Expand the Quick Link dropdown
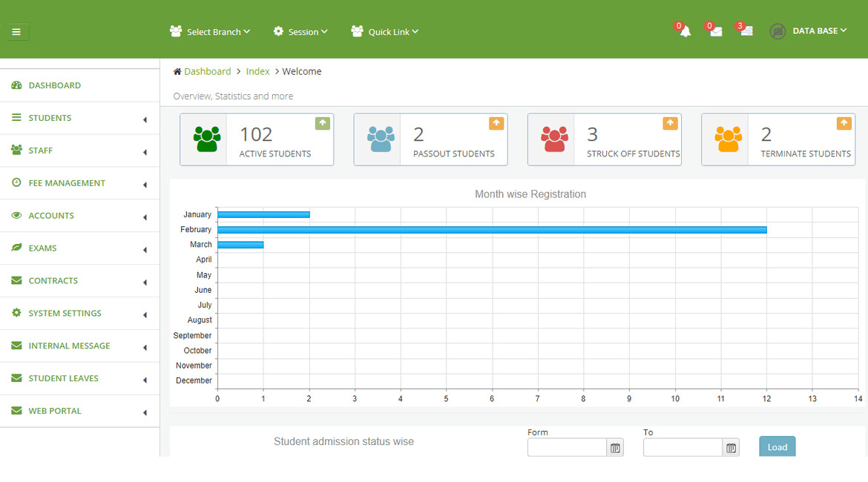Image resolution: width=868 pixels, height=482 pixels. (384, 32)
